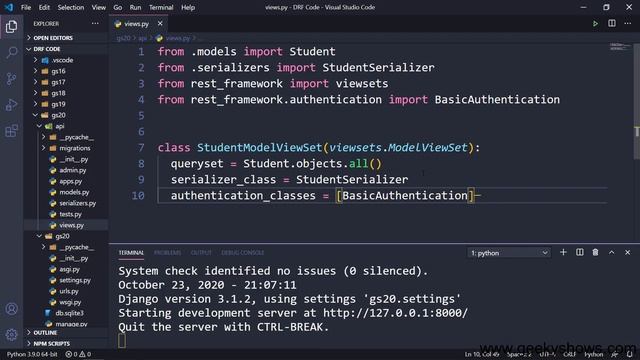Switch to the DEBUG CONSOLE tab

click(x=242, y=253)
